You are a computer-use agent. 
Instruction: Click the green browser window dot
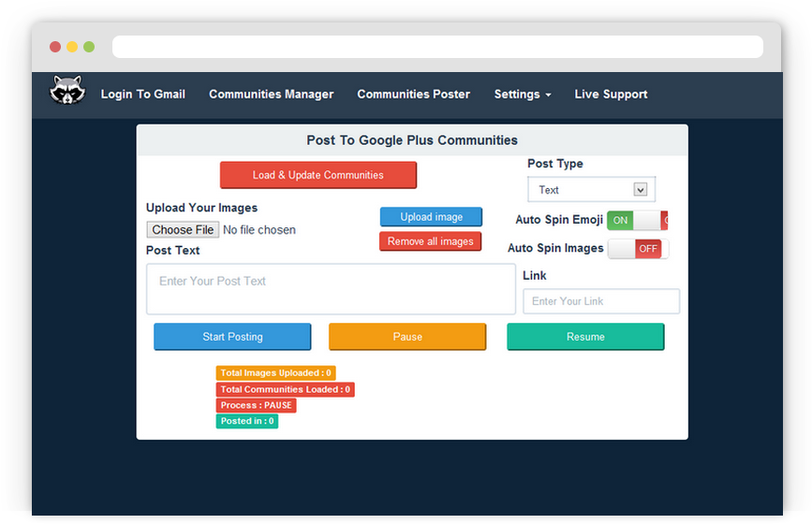tap(89, 47)
